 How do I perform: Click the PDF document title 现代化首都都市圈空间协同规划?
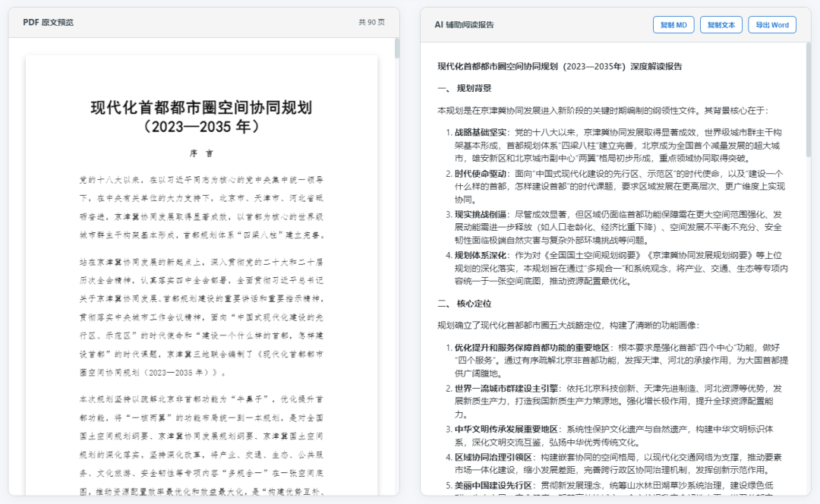click(201, 108)
